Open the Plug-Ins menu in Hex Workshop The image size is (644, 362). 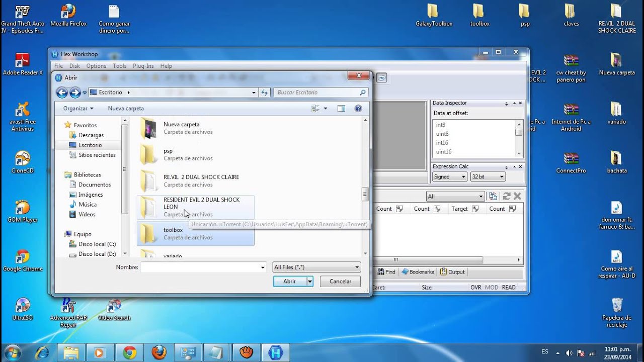143,66
